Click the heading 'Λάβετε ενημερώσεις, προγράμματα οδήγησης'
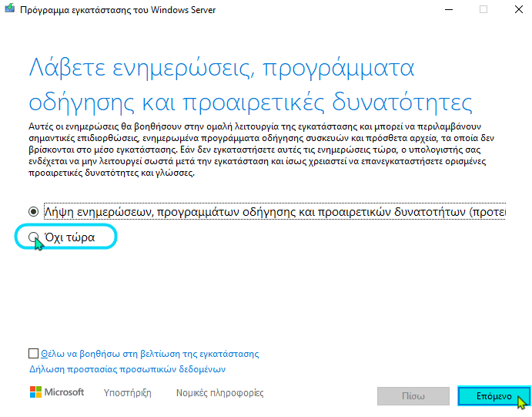The image size is (532, 417). (x=250, y=85)
